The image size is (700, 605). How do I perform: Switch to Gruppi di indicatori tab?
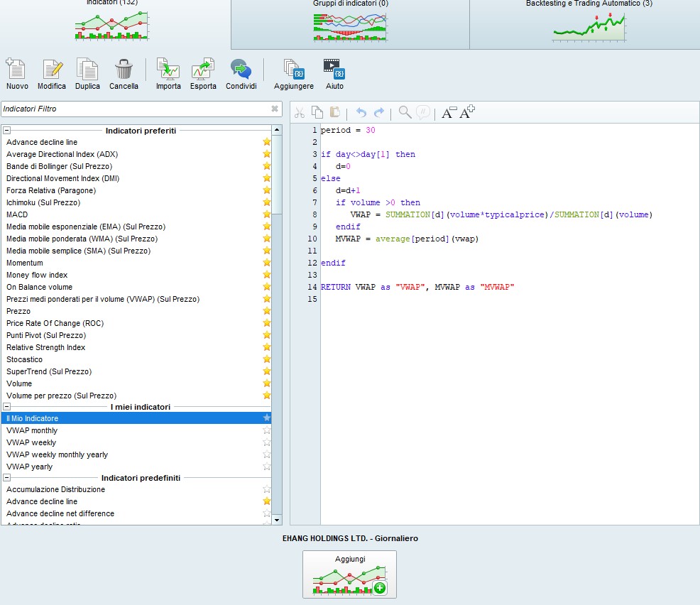point(350,24)
